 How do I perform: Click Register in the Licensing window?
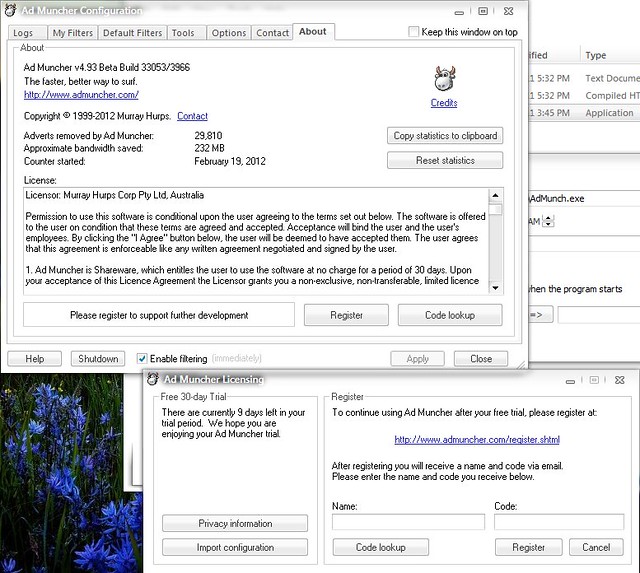(x=529, y=547)
